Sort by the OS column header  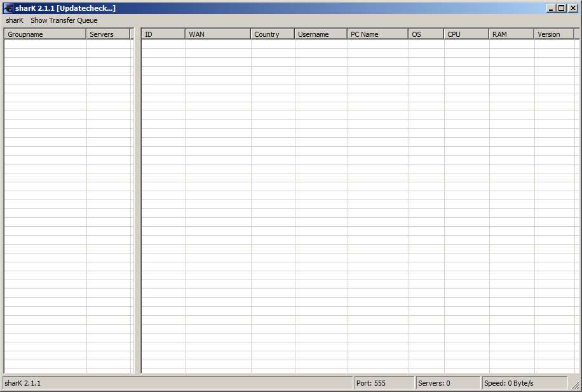tap(426, 34)
